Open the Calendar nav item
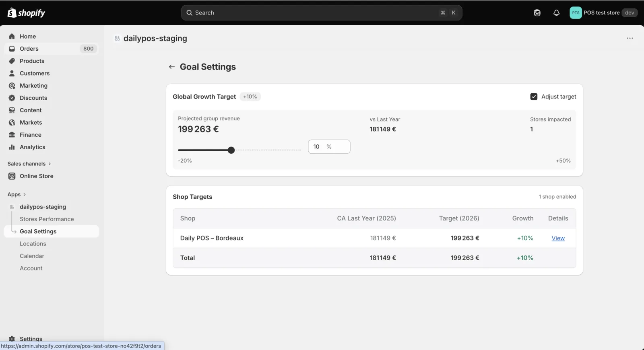 coord(32,256)
